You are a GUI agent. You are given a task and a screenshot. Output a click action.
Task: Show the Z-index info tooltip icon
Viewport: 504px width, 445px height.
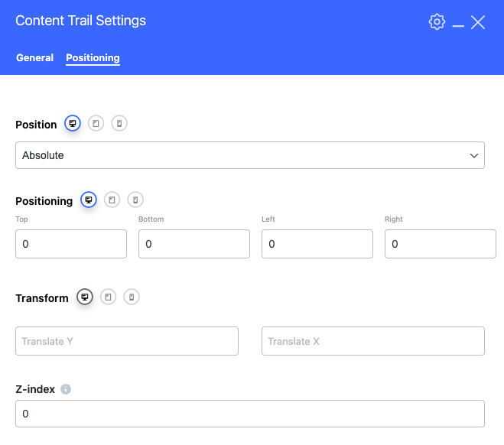coord(66,389)
